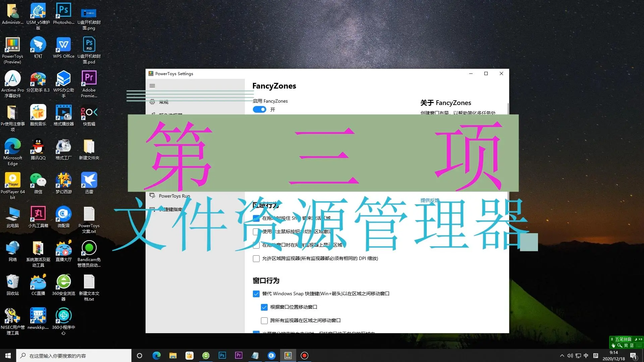Open Bandicam recorder from the taskbar
Image resolution: width=644 pixels, height=362 pixels.
304,356
